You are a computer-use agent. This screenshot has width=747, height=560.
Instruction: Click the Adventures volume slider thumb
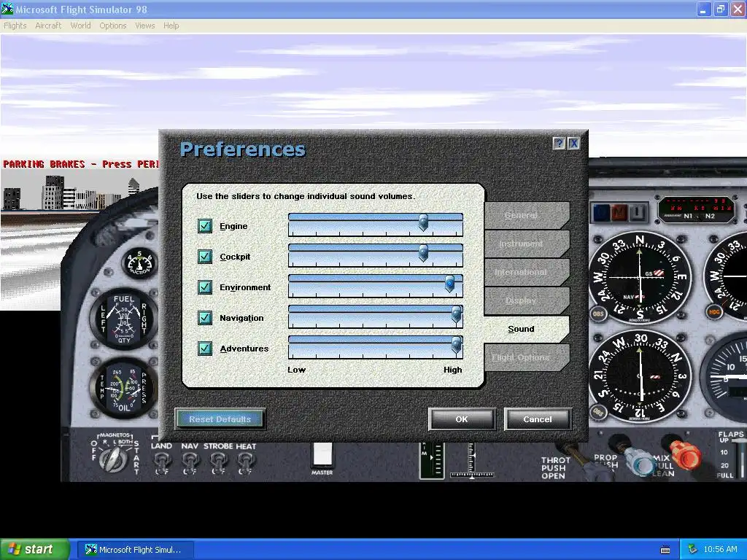(457, 345)
